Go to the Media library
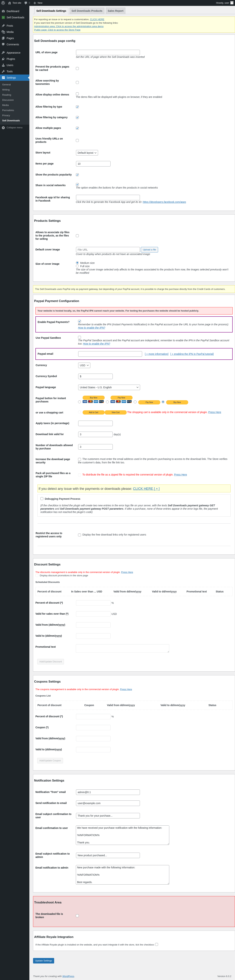This screenshot has width=235, height=980. [10, 32]
